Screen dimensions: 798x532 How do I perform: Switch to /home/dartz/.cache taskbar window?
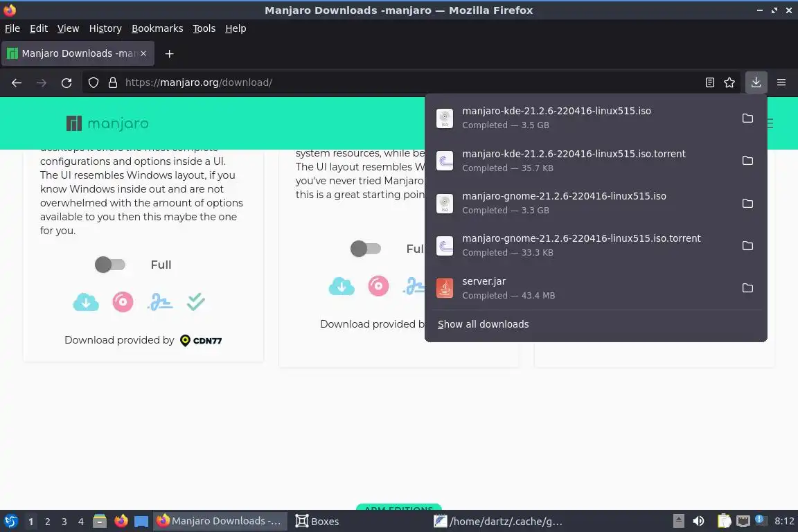499,522
